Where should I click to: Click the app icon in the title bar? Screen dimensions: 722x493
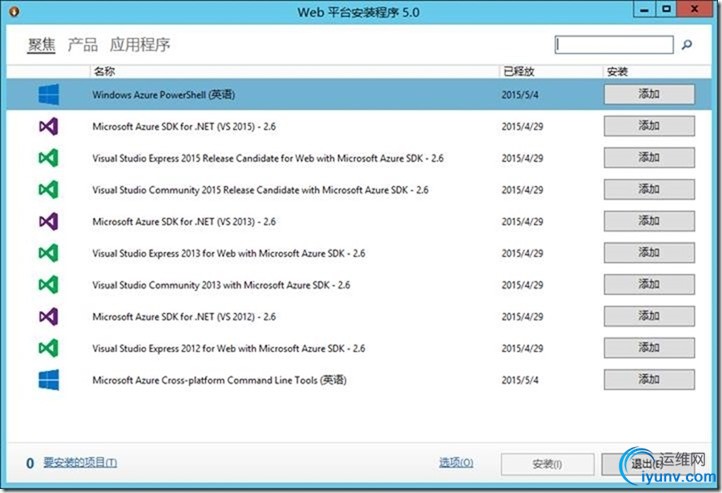[14, 11]
